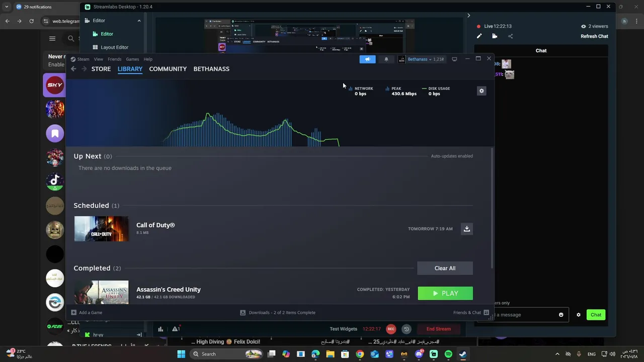This screenshot has height=362, width=644.
Task: Share the stream in Streamlabs
Action: click(x=510, y=36)
